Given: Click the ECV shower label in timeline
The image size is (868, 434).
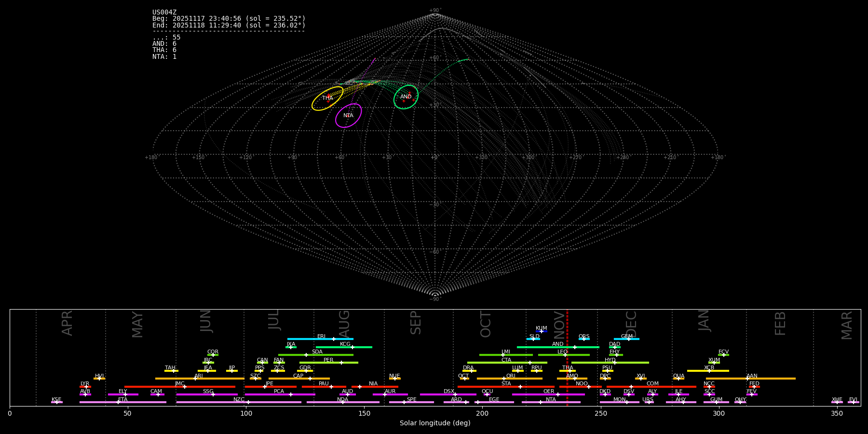Looking at the screenshot, I should coord(723,352).
